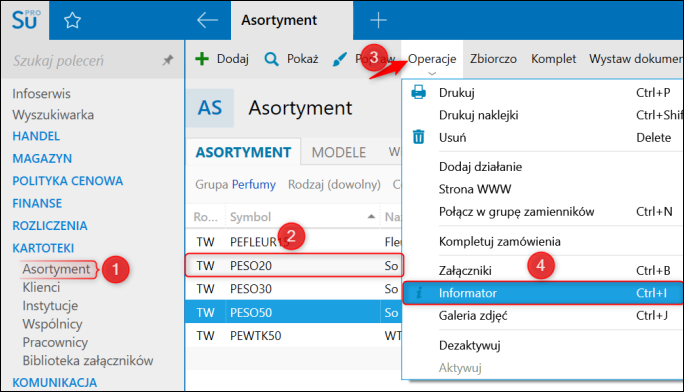684x392 pixels.
Task: Click the pin icon in search box
Action: point(168,60)
